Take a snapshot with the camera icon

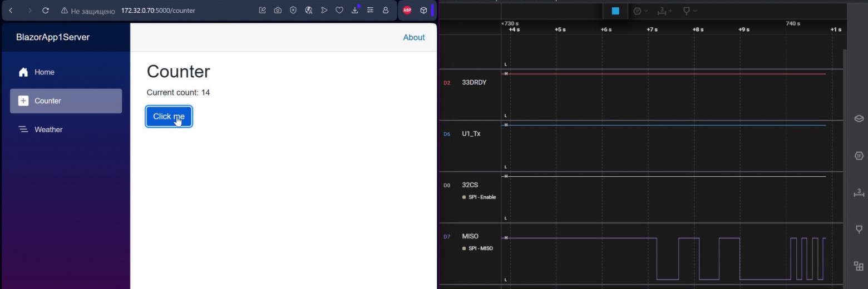(278, 11)
